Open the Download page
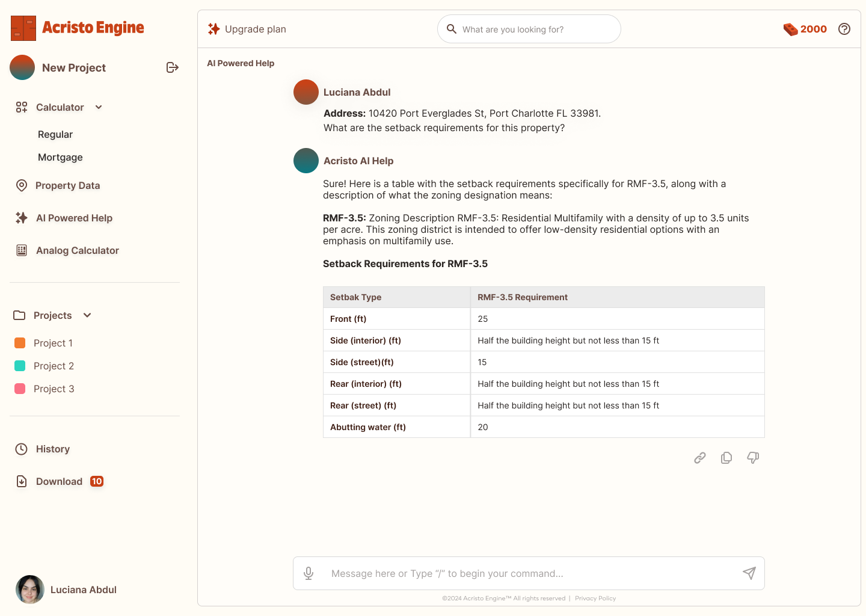The height and width of the screenshot is (616, 866). (x=59, y=481)
